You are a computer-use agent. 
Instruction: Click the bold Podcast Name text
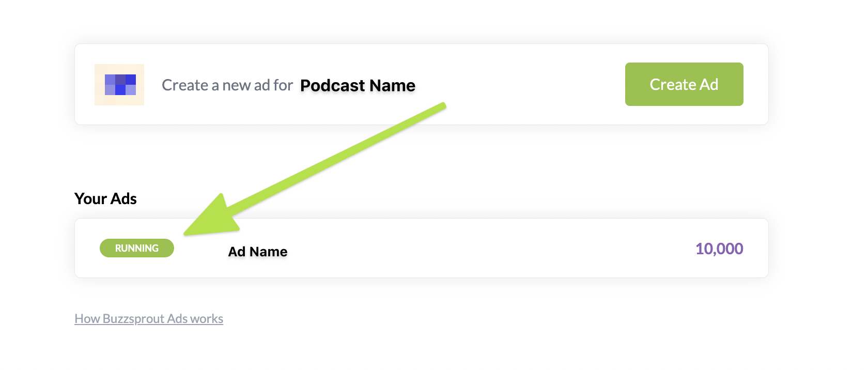(358, 85)
